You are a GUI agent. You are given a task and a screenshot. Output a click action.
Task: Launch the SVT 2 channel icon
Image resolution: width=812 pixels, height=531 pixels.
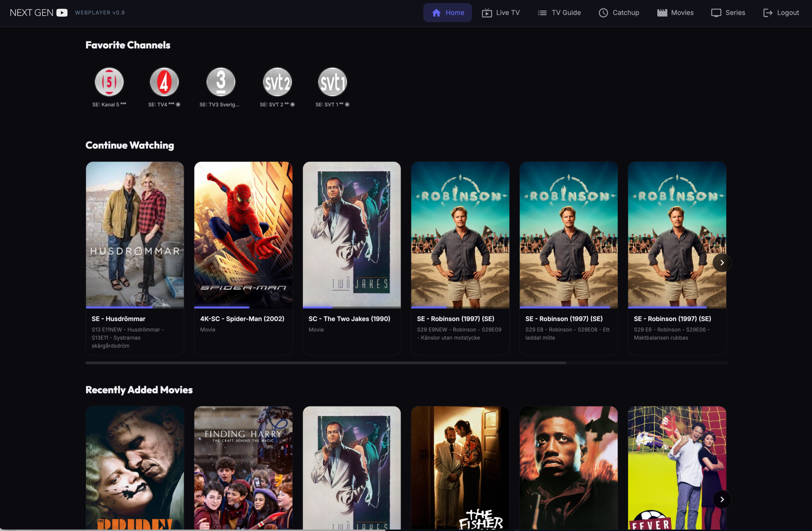[x=277, y=82]
